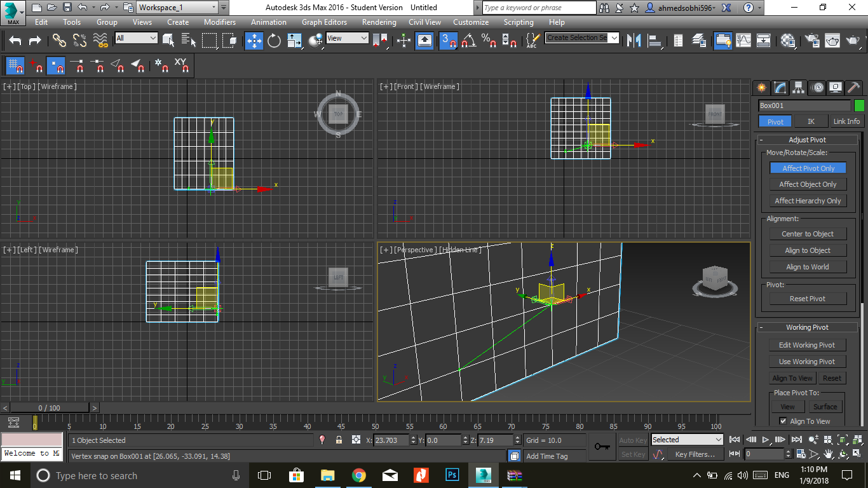868x488 pixels.
Task: Open the Modify panel tab icon
Action: click(780, 88)
